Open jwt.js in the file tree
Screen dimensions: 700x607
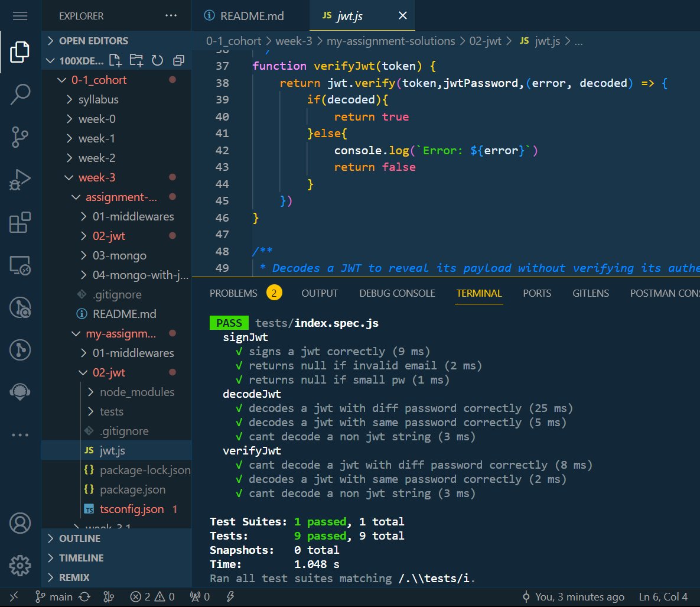(116, 450)
